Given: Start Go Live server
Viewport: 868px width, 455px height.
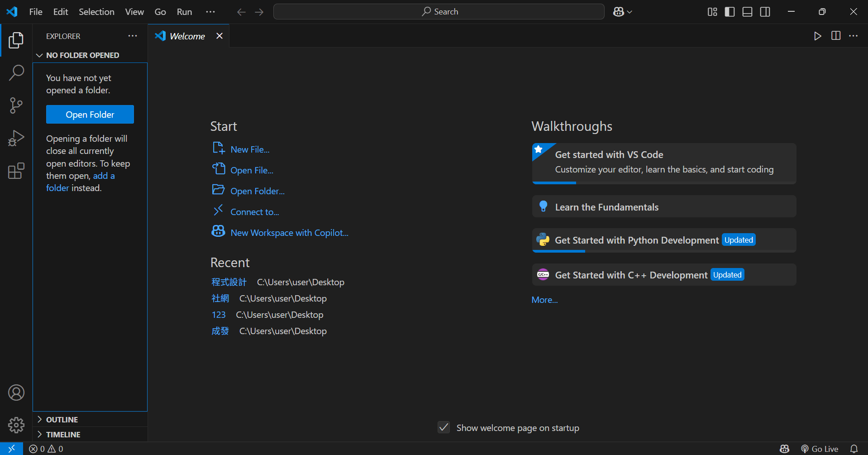Looking at the screenshot, I should (x=820, y=449).
